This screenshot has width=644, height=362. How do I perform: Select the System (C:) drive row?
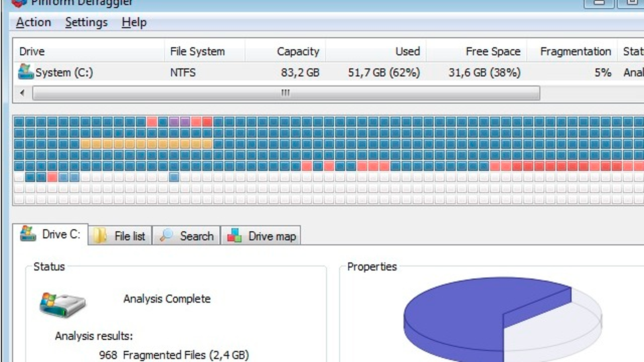(328, 72)
